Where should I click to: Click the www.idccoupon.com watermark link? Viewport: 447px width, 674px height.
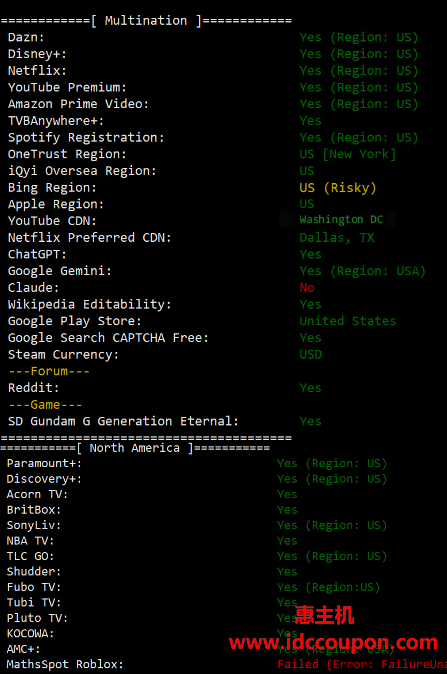(x=333, y=642)
